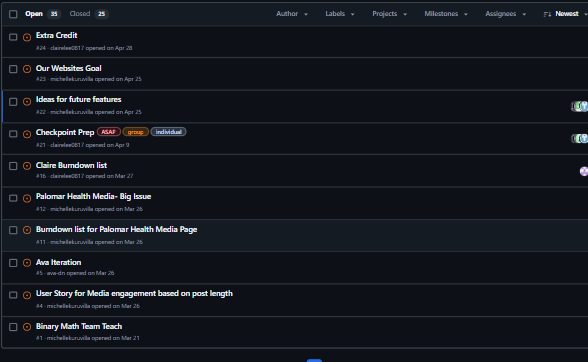The image size is (588, 362).
Task: Check the Ava Iteration checkbox
Action: click(x=13, y=263)
